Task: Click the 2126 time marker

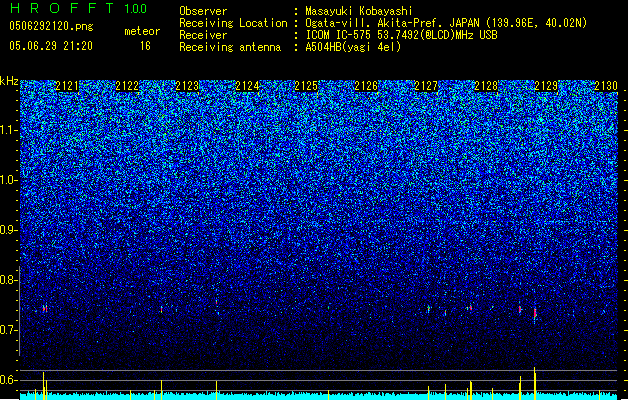Action: pos(366,86)
